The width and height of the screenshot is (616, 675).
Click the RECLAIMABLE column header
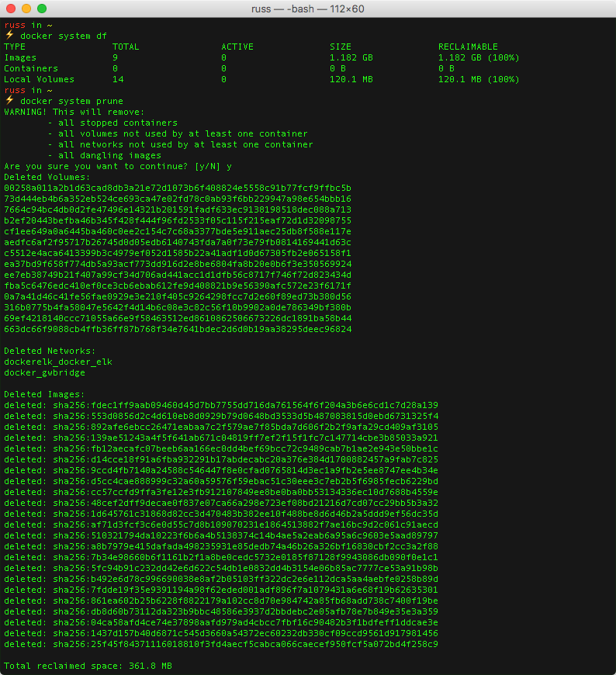(x=468, y=47)
